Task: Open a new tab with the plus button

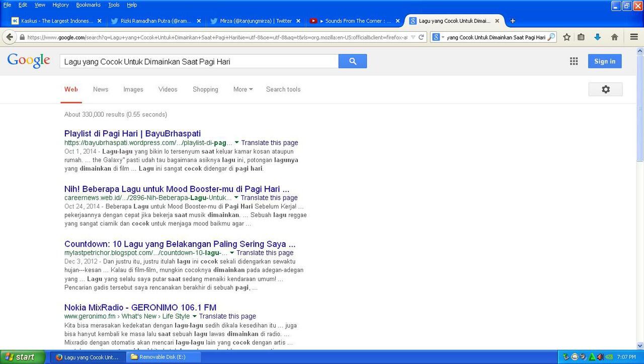Action: tap(513, 21)
